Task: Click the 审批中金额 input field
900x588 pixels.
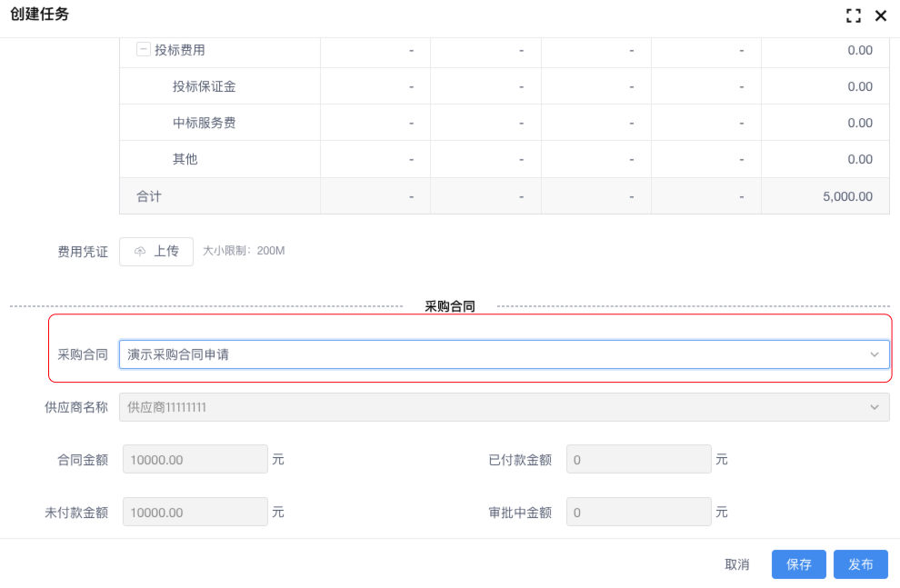Action: pyautogui.click(x=638, y=513)
